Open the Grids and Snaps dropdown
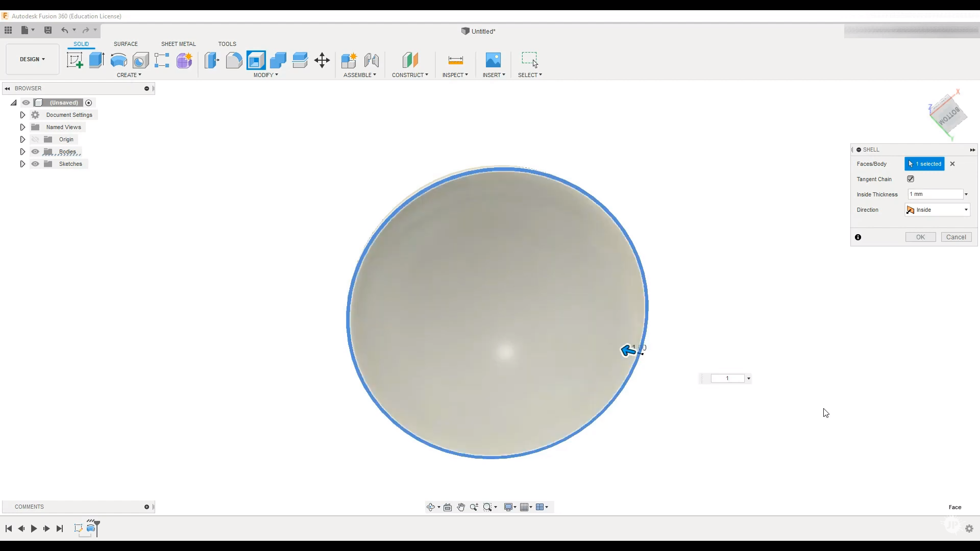 tap(526, 507)
